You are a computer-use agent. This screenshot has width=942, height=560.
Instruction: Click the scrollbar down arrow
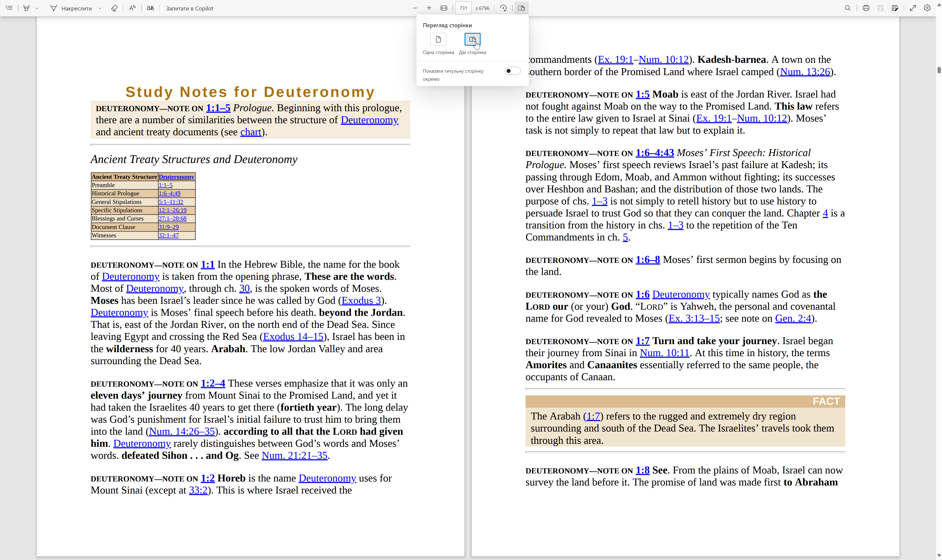939,556
